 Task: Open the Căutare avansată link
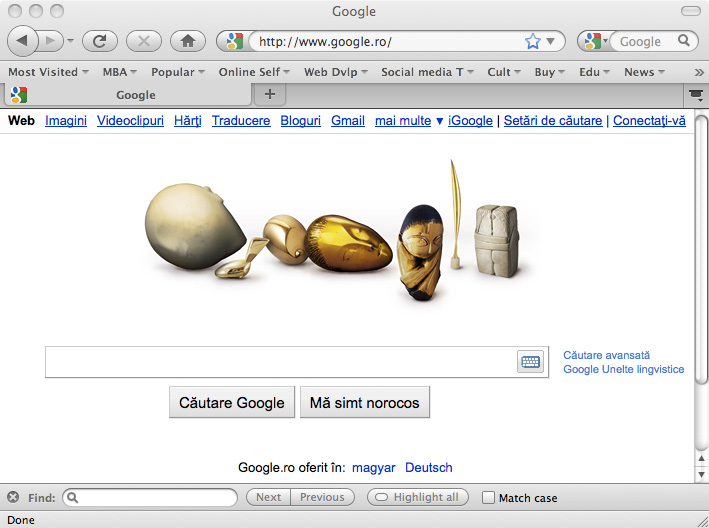(x=606, y=355)
